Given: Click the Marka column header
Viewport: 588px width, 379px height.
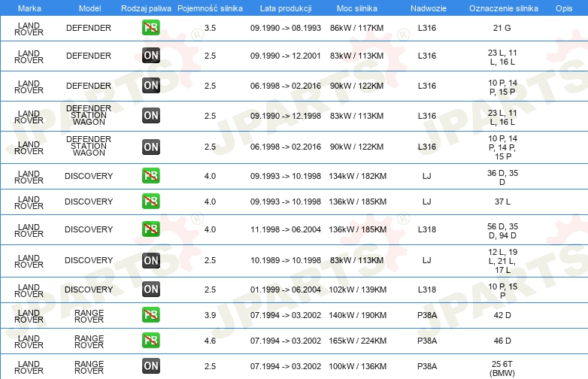Looking at the screenshot, I should click(x=29, y=8).
